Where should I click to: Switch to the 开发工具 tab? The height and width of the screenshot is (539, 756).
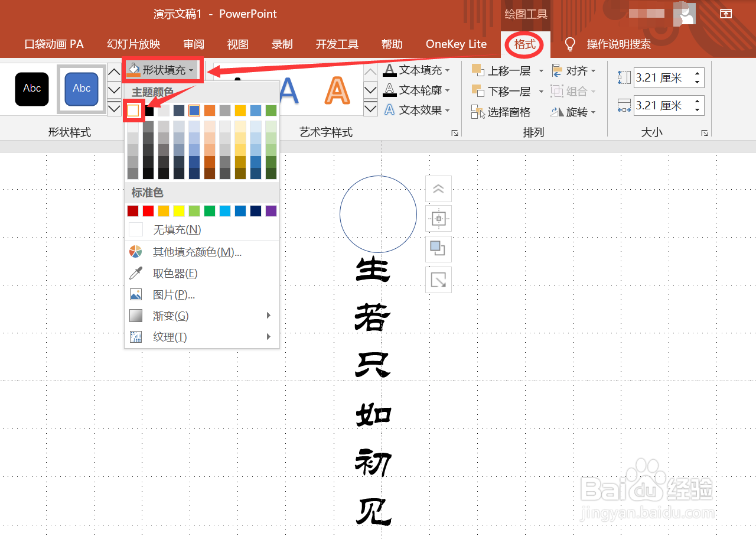pyautogui.click(x=337, y=44)
